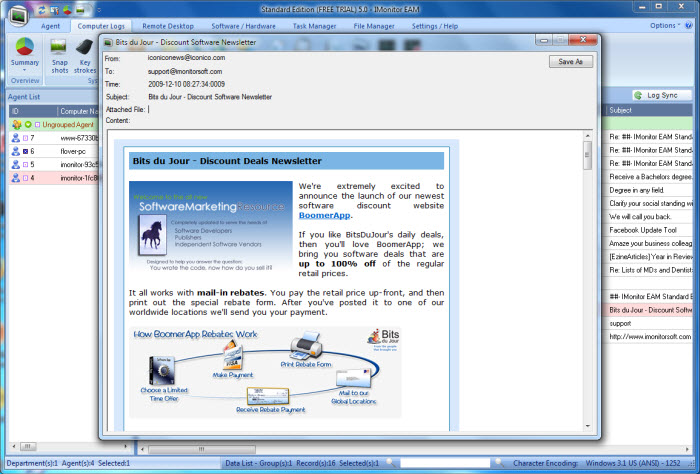Viewport: 700px width, 474px height.
Task: Follow the BoomerApp hyperlink in email
Action: (324, 214)
